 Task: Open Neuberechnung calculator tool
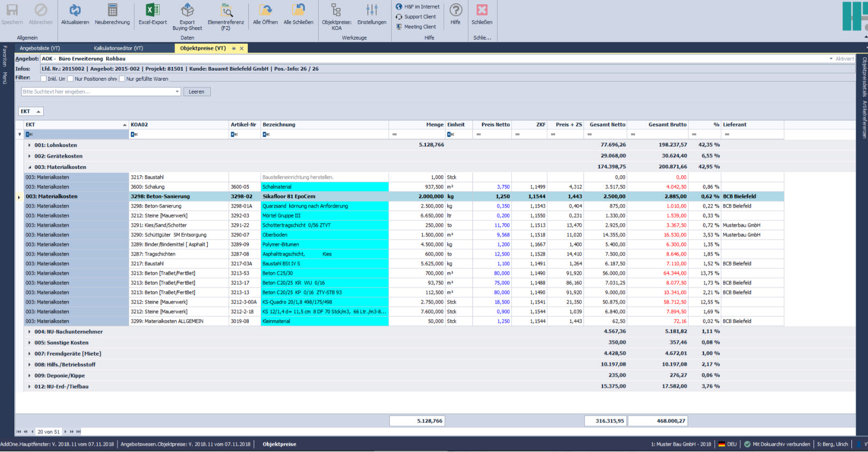[x=112, y=11]
